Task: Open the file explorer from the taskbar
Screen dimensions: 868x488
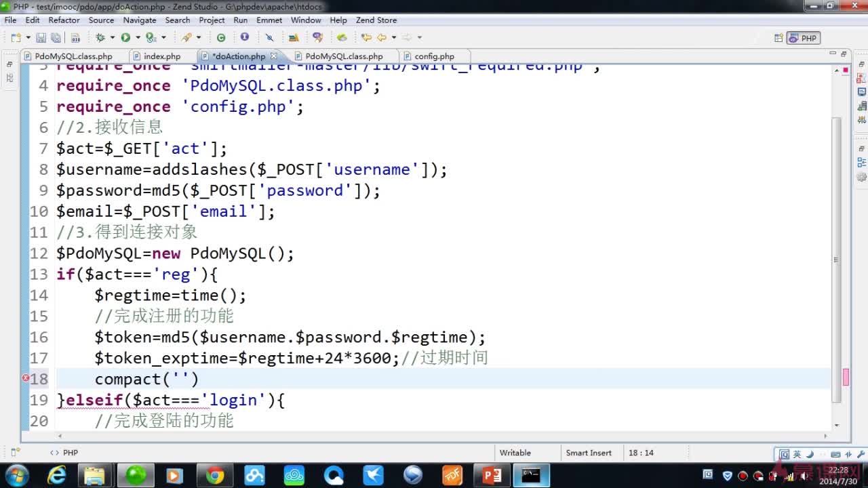Action: click(96, 476)
